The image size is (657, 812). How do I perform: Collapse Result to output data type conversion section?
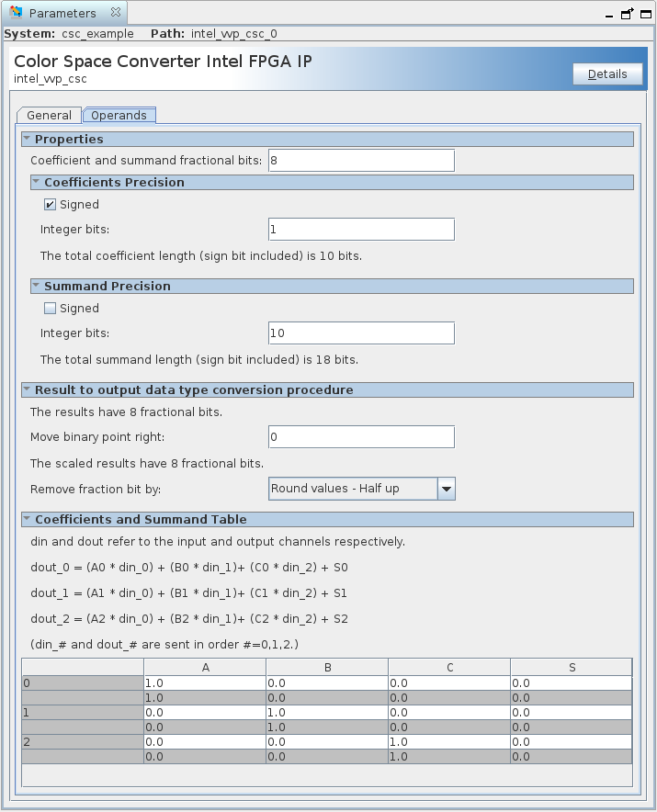(27, 389)
